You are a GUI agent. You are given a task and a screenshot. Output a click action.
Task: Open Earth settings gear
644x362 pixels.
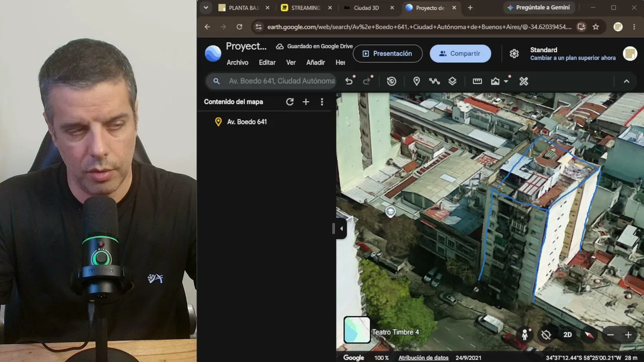coord(514,53)
